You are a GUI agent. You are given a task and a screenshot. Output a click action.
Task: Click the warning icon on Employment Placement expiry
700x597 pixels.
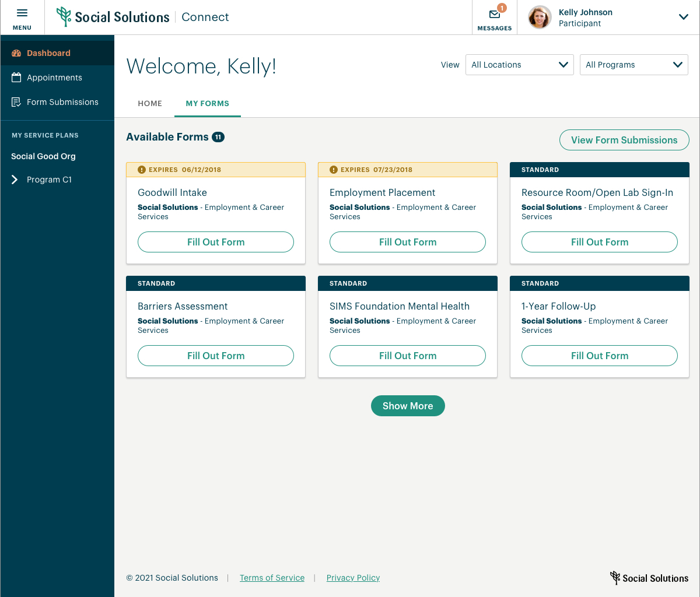(334, 170)
